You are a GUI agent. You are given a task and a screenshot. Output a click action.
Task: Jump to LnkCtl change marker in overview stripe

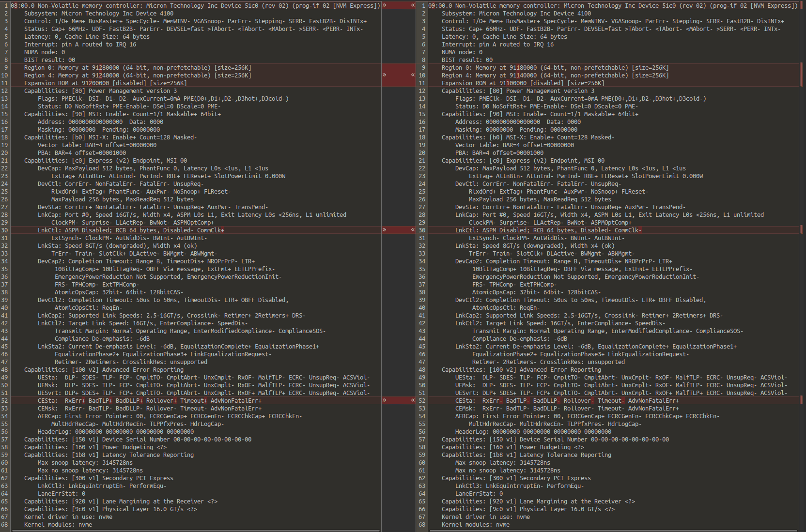(802, 230)
